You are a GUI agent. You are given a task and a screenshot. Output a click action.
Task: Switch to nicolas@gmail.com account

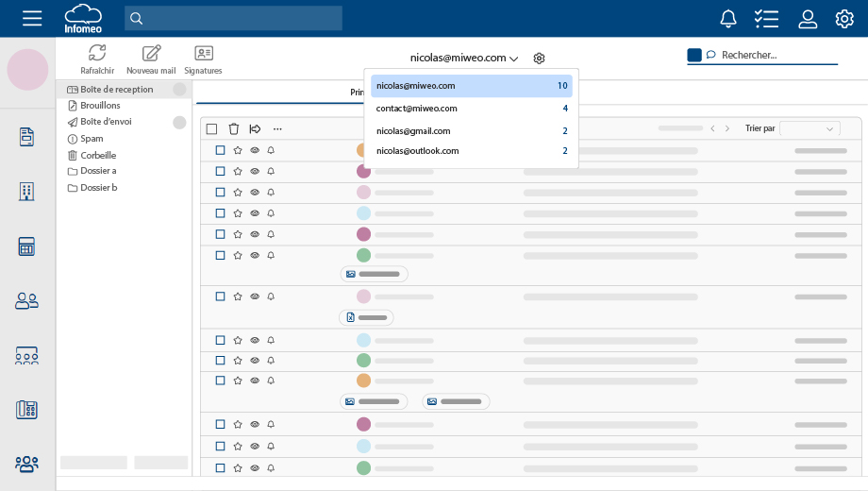coord(472,131)
